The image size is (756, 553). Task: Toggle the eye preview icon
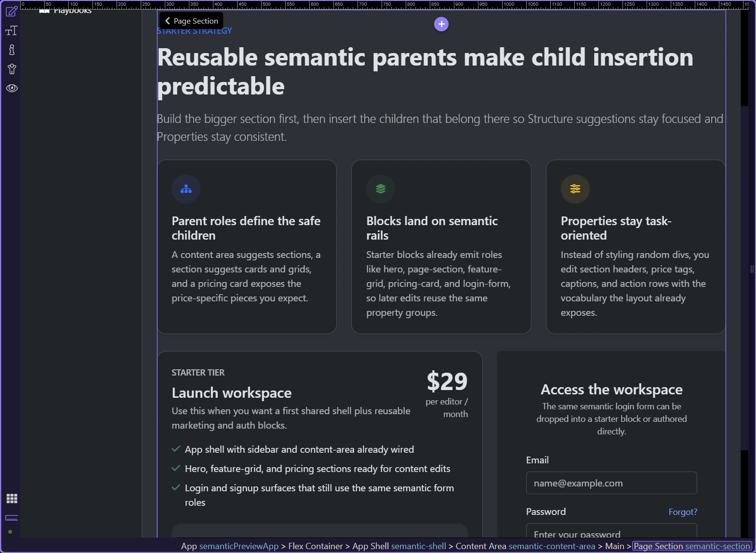point(12,88)
